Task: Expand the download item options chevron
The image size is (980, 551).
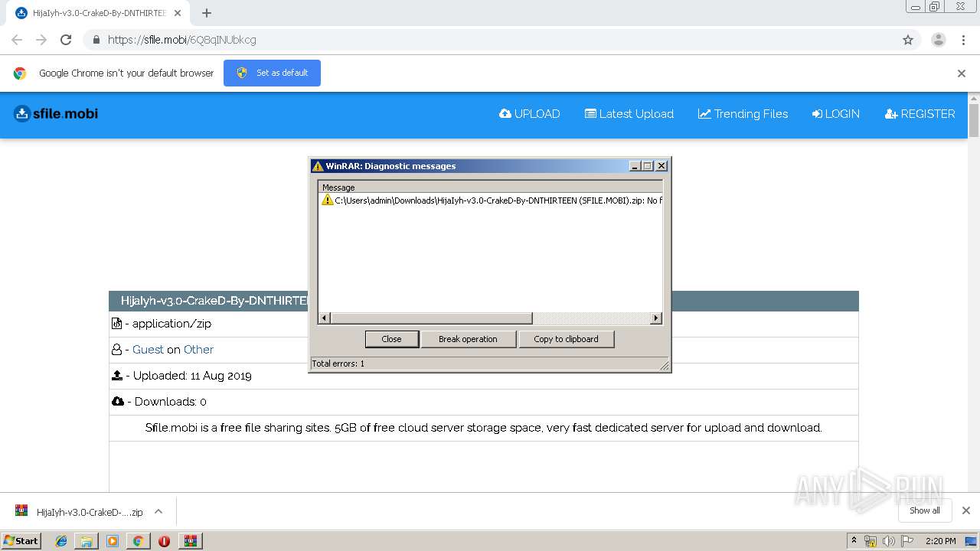Action: coord(158,511)
